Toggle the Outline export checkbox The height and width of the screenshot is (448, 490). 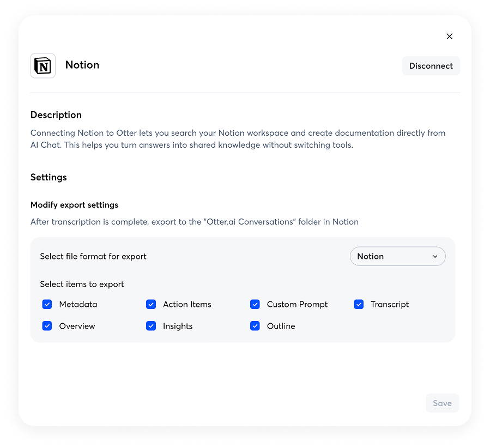(255, 326)
